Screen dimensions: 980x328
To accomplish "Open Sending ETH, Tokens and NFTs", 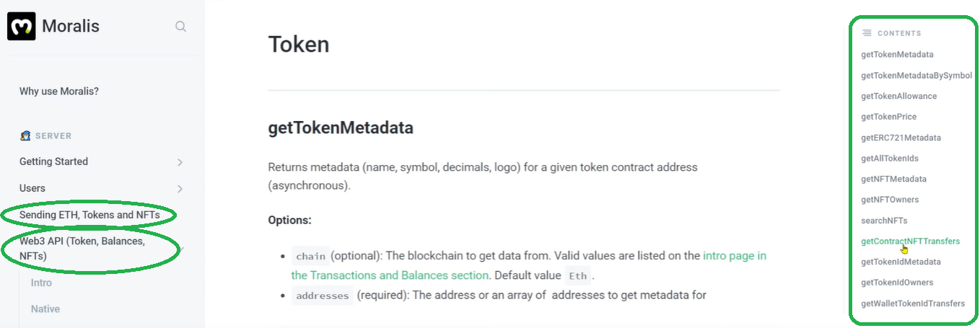I will (x=89, y=215).
